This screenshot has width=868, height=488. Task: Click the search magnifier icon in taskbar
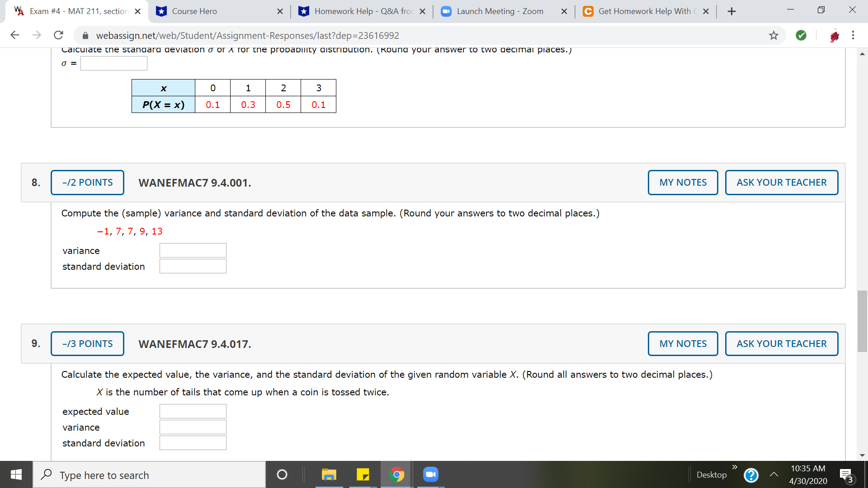(45, 475)
